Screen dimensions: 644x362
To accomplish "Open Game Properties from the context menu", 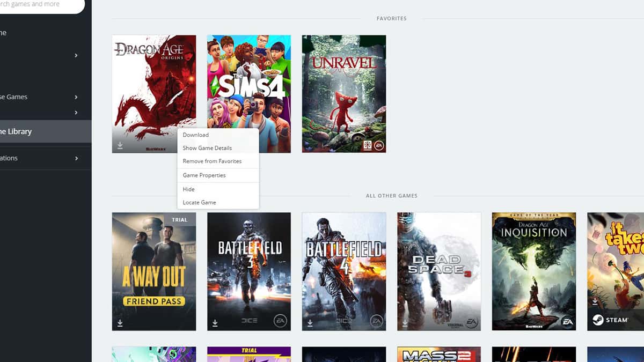I will pos(204,175).
